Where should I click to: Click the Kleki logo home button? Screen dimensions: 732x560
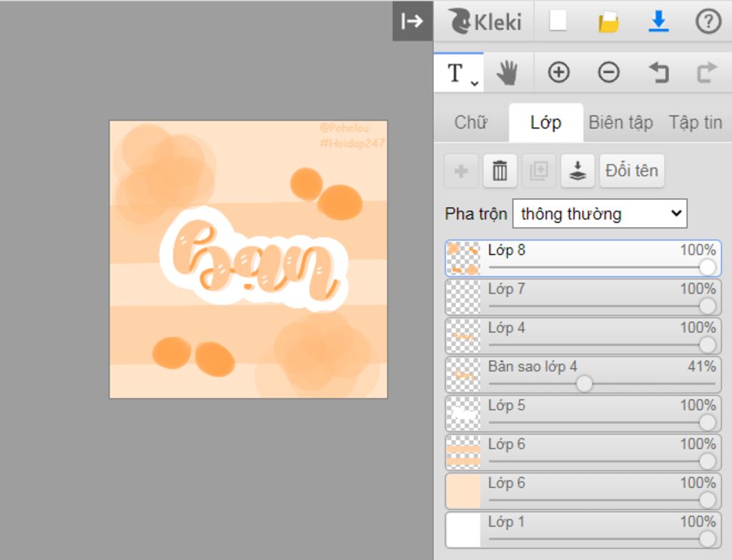click(x=485, y=22)
